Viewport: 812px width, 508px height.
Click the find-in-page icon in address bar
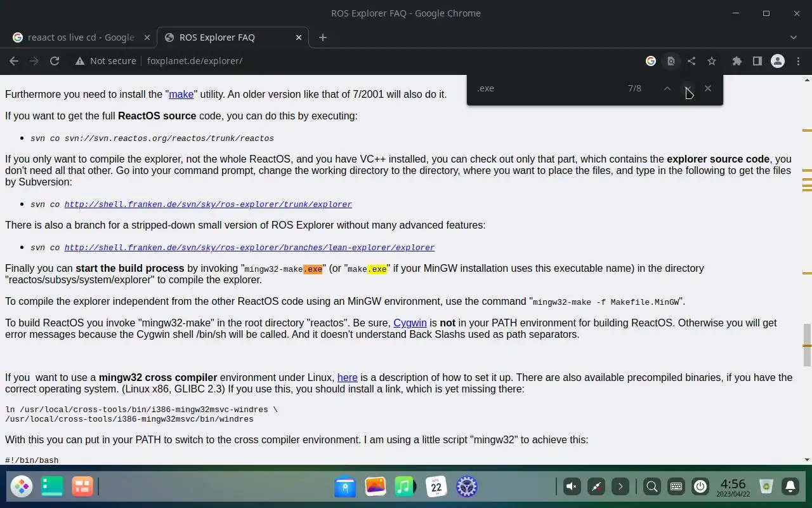coord(671,61)
